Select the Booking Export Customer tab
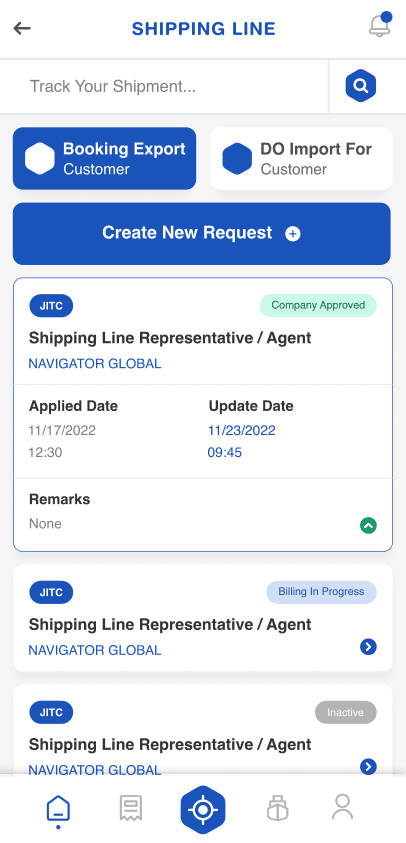 (x=104, y=159)
